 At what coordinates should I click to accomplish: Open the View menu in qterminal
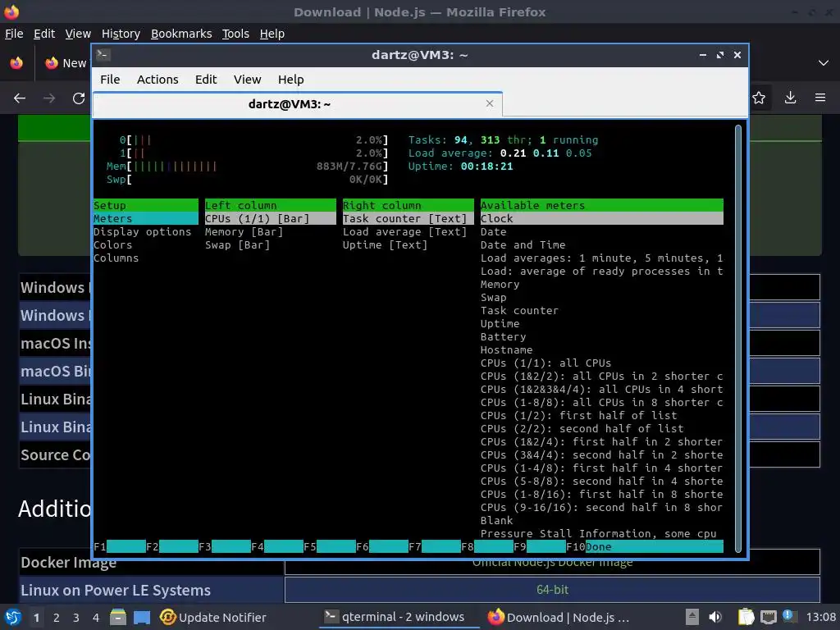point(247,80)
